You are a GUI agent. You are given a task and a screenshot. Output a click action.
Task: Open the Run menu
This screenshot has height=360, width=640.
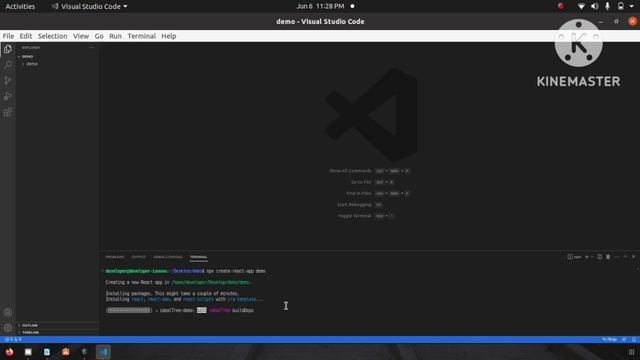[115, 36]
